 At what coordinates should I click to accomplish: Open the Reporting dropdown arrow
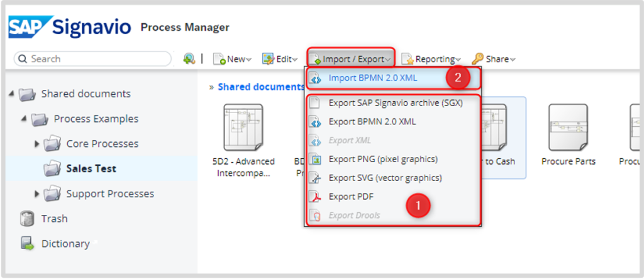458,60
